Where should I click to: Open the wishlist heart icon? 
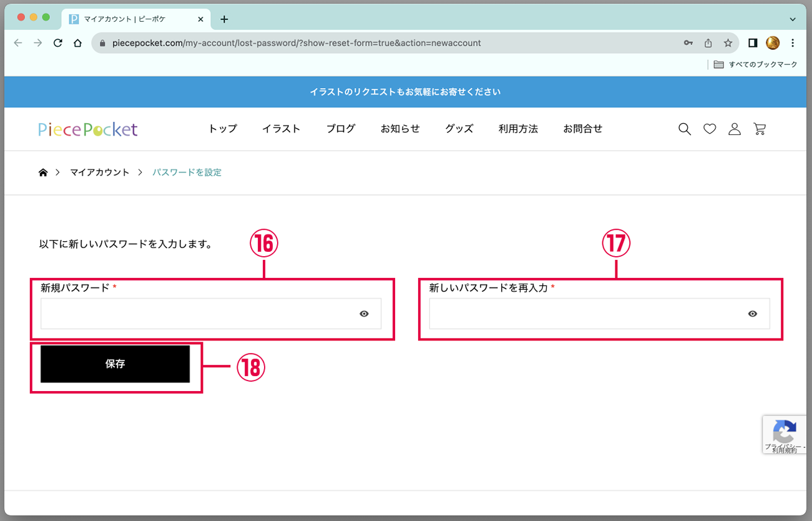(x=710, y=129)
